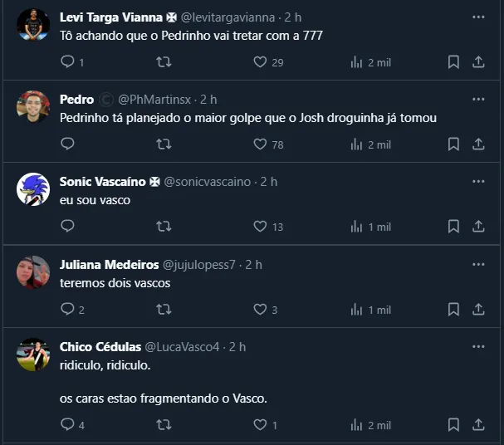Reply to Levi Targa Vianna's tweet
The width and height of the screenshot is (504, 445).
[68, 62]
